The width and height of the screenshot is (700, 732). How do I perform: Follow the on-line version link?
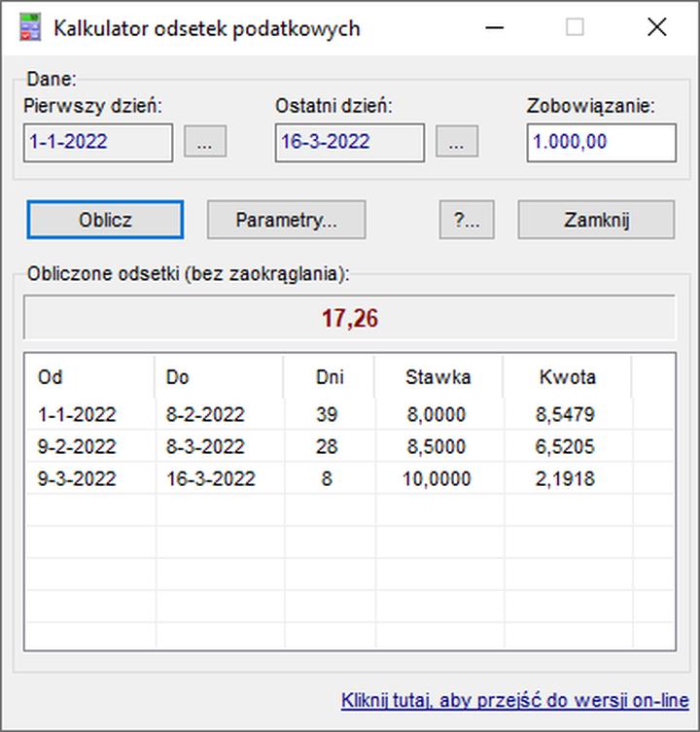(514, 700)
